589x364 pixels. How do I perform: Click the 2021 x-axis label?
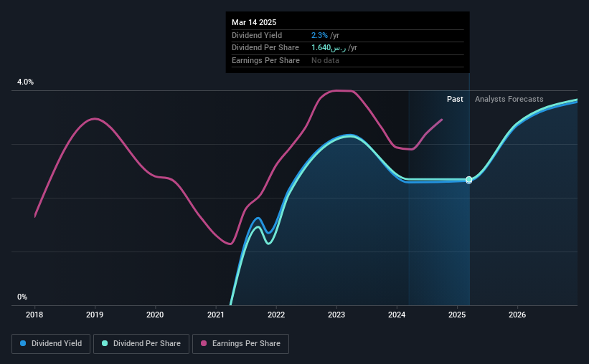[x=216, y=315]
